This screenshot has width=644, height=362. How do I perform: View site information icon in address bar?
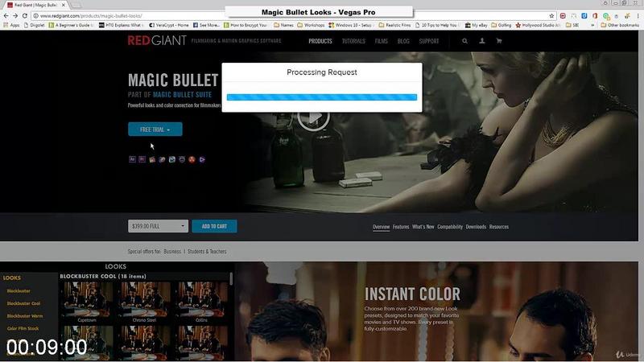(35, 15)
